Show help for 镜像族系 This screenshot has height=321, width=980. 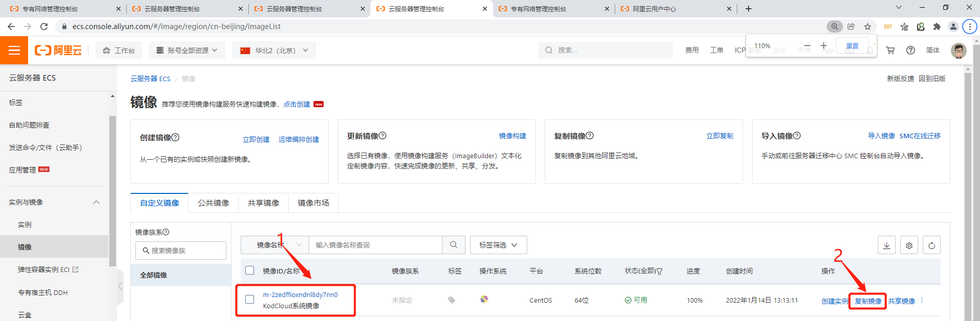pyautogui.click(x=166, y=232)
